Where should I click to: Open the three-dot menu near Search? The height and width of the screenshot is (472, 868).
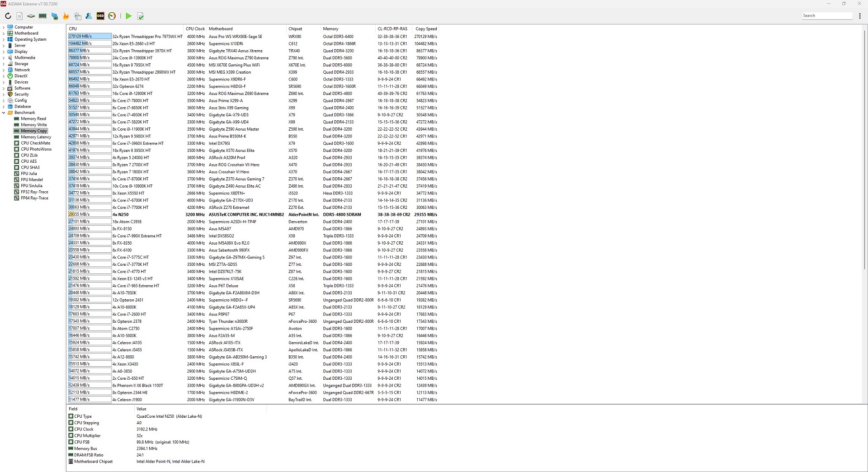click(860, 16)
